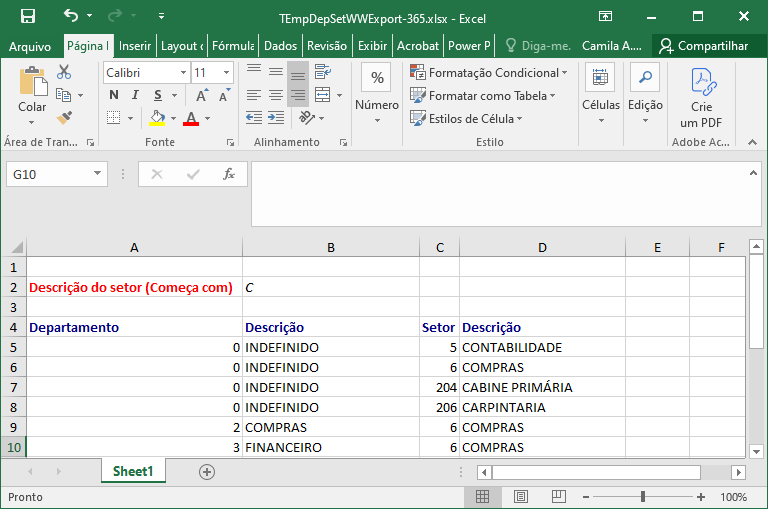Viewport: 768px width, 509px height.
Task: Apply cell borders icon
Action: pyautogui.click(x=114, y=118)
